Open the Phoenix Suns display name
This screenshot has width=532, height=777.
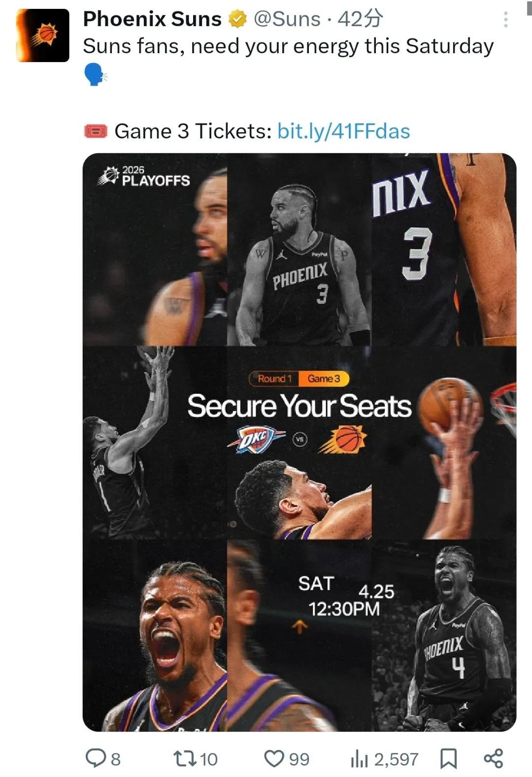152,19
